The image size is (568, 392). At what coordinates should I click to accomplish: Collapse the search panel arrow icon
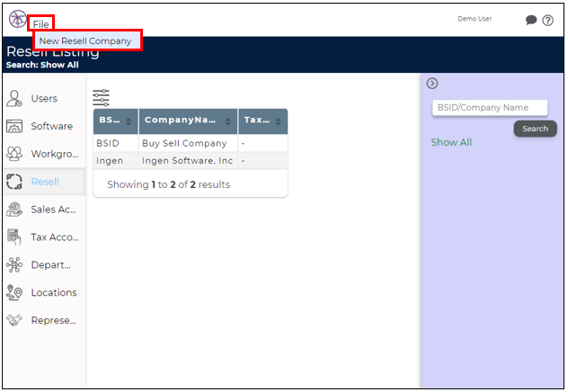click(x=431, y=84)
